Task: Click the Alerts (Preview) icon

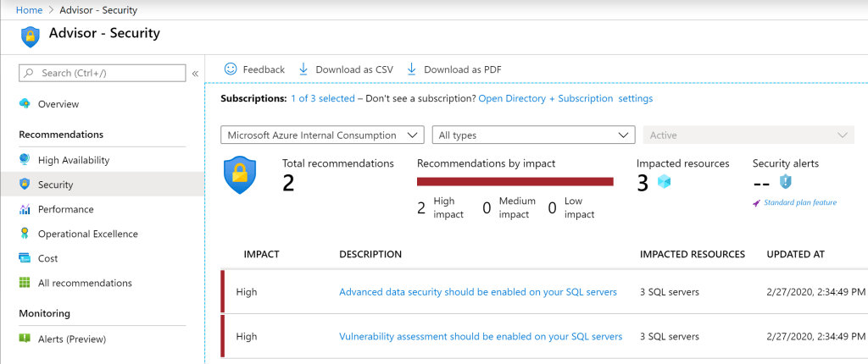Action: point(25,339)
